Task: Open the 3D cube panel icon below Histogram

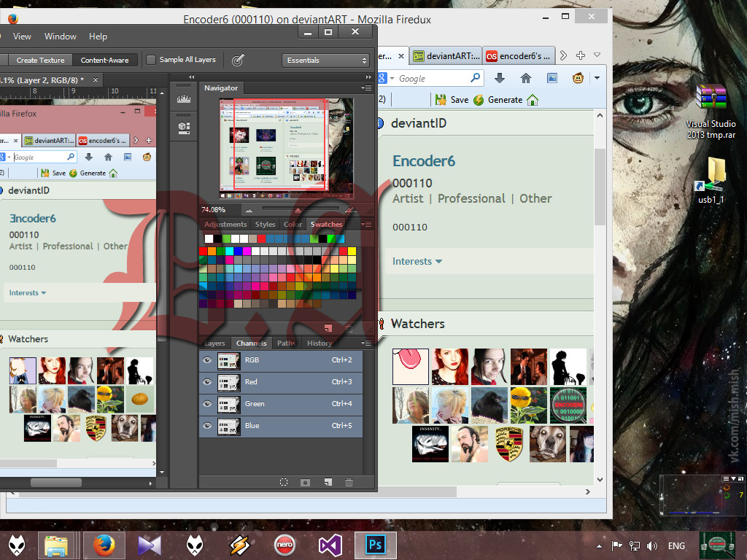Action: pos(183,128)
